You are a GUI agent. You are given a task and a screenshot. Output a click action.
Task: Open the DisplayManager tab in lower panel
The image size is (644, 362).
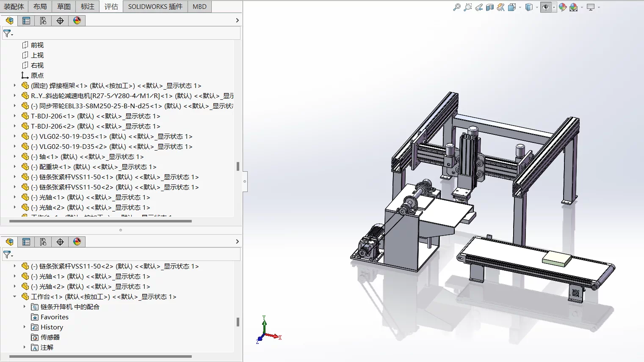77,242
